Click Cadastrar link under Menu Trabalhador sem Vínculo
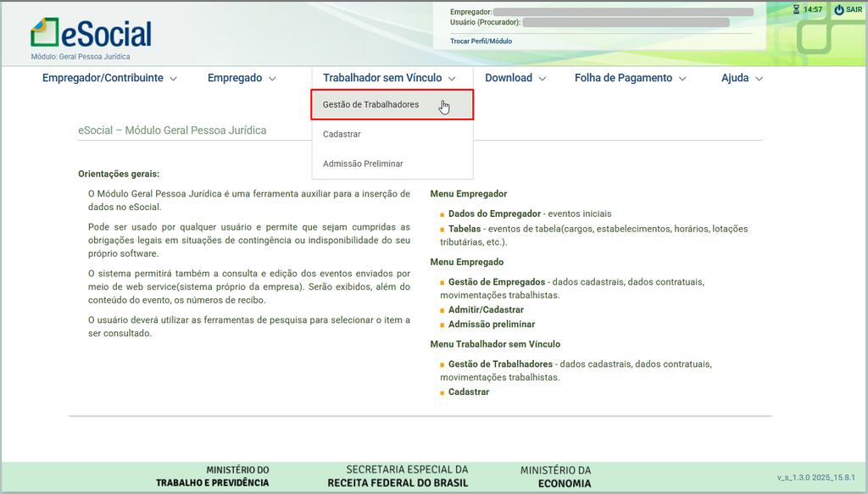The image size is (868, 494). click(x=469, y=392)
